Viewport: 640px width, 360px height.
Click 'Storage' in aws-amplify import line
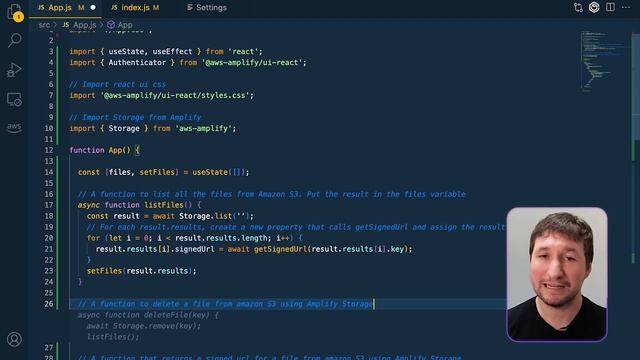pyautogui.click(x=124, y=128)
